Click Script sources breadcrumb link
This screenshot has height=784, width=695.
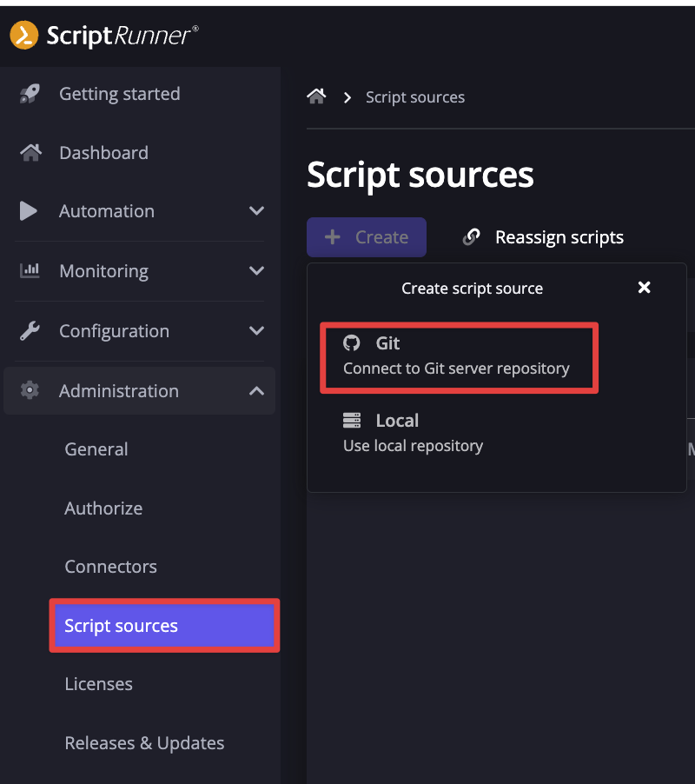(x=414, y=97)
